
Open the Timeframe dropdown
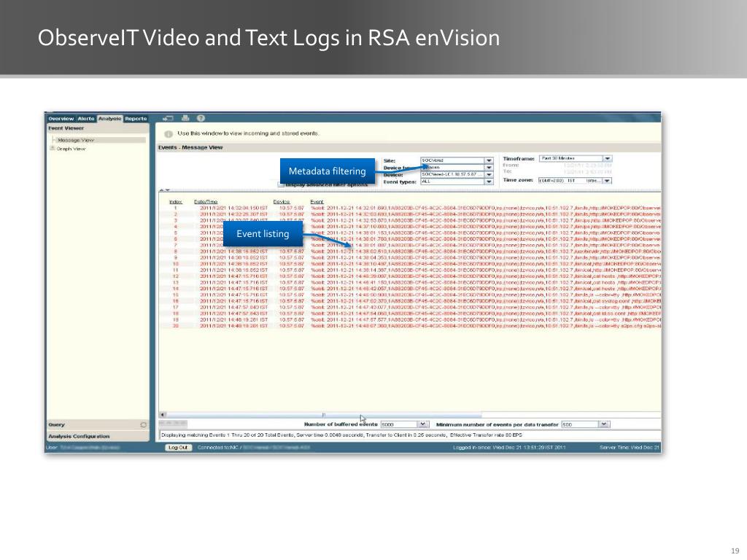608,158
